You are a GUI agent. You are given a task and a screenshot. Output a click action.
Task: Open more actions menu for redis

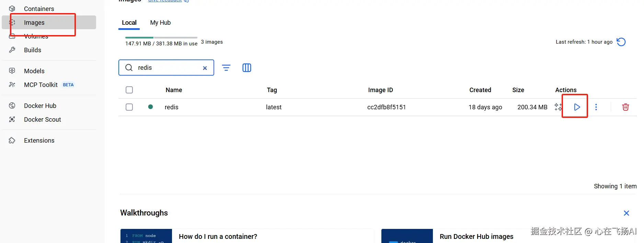[x=596, y=107]
